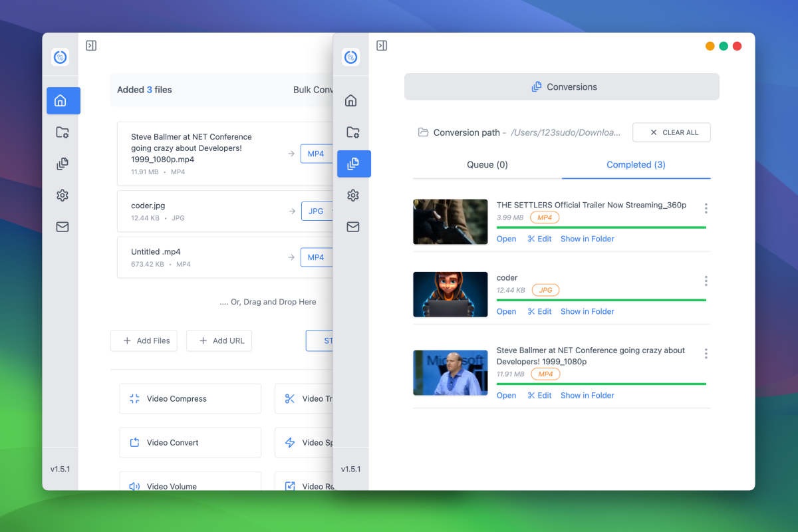The width and height of the screenshot is (798, 532).
Task: Switch to the Queue tab
Action: click(x=487, y=165)
